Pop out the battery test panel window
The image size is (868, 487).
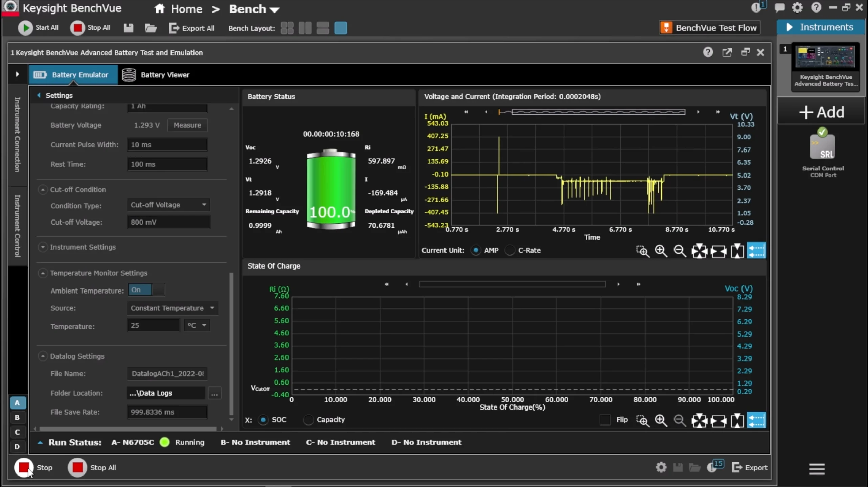(x=727, y=52)
